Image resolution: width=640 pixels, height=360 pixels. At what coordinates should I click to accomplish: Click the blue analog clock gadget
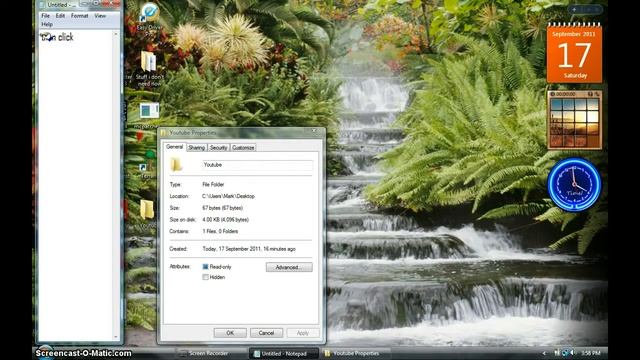tap(574, 184)
